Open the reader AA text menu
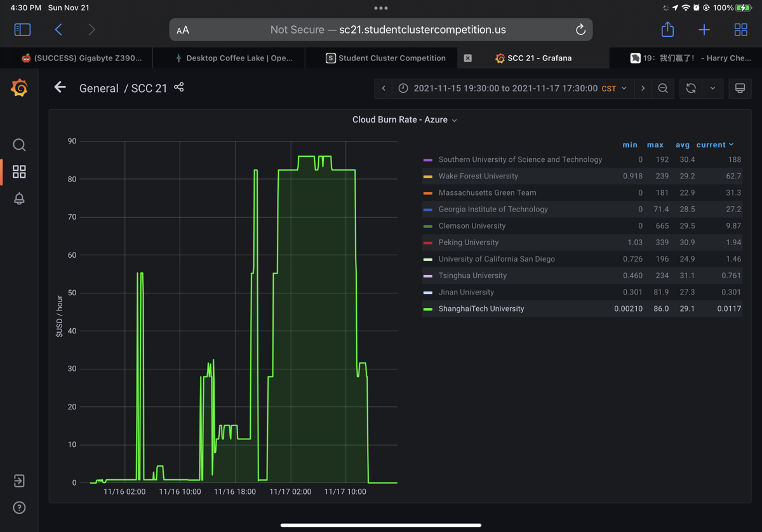Viewport: 762px width, 532px height. point(183,30)
